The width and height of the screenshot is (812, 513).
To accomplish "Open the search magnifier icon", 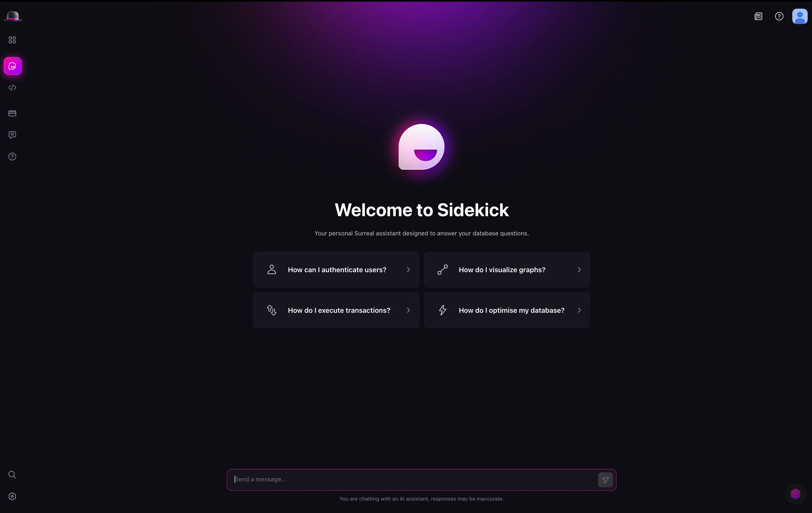I will [12, 475].
